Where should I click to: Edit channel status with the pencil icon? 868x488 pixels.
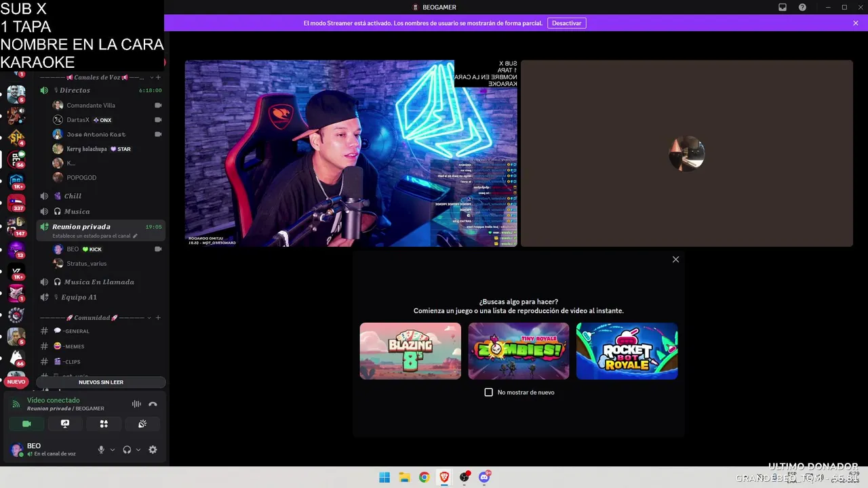click(x=135, y=236)
